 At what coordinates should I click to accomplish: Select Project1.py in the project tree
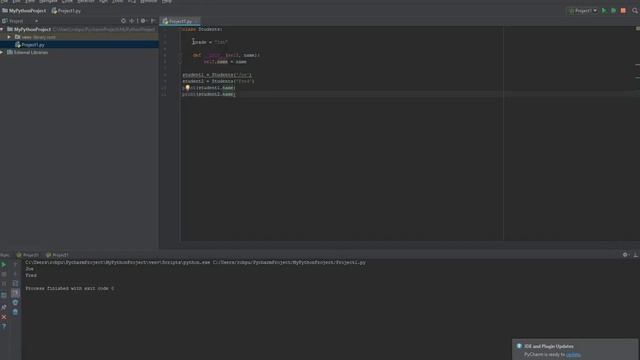click(x=79, y=45)
